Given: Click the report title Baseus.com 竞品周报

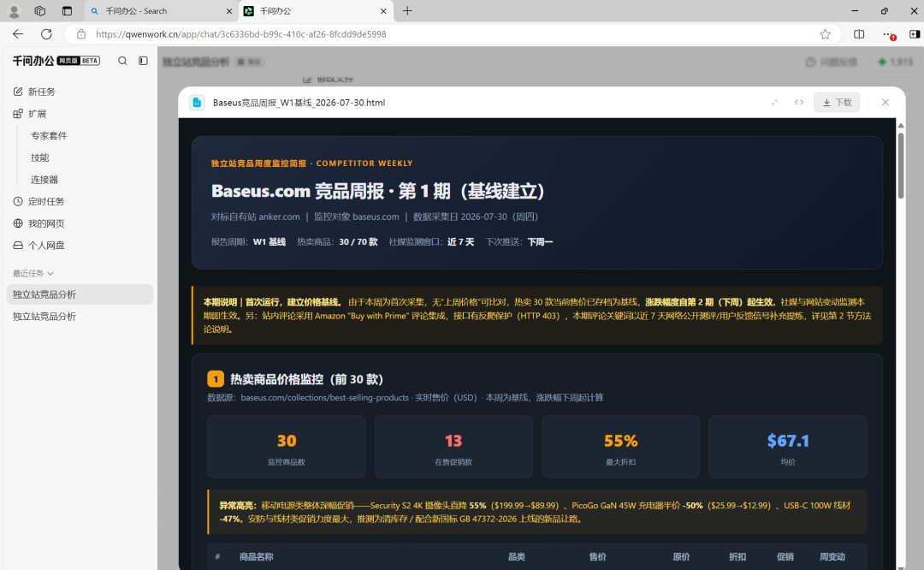Looking at the screenshot, I should (x=377, y=191).
